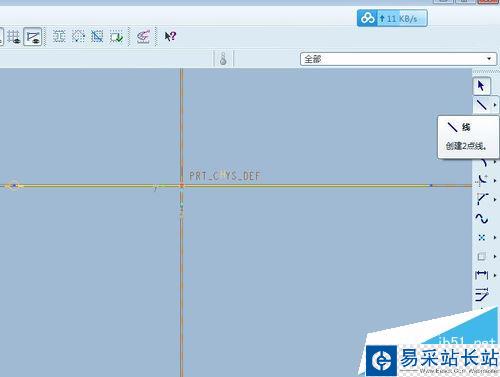The image size is (500, 377).
Task: Expand the use edge flyout arrow
Action: point(495,256)
